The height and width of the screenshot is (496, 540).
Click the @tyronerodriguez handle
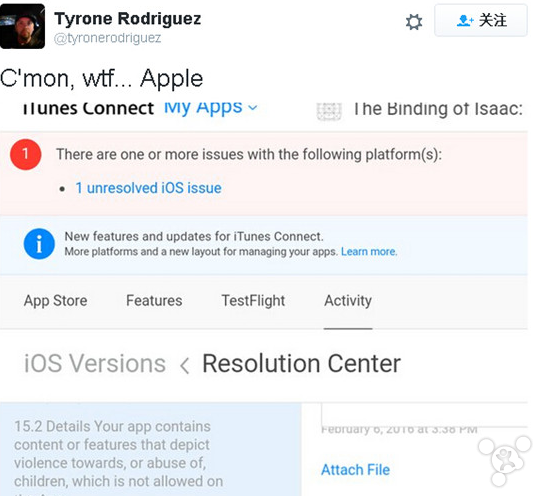coord(107,38)
